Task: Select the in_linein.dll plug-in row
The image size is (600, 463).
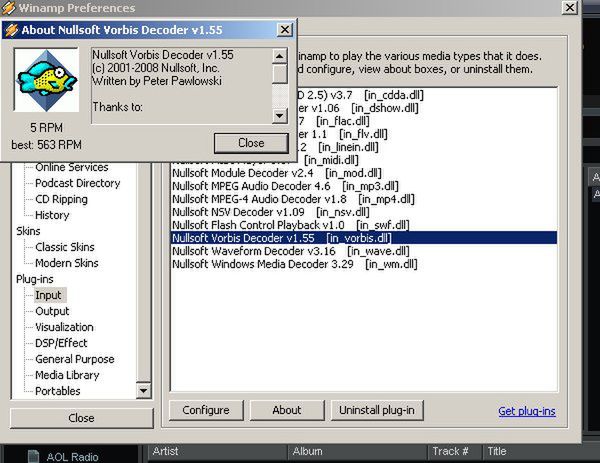Action: tap(427, 147)
